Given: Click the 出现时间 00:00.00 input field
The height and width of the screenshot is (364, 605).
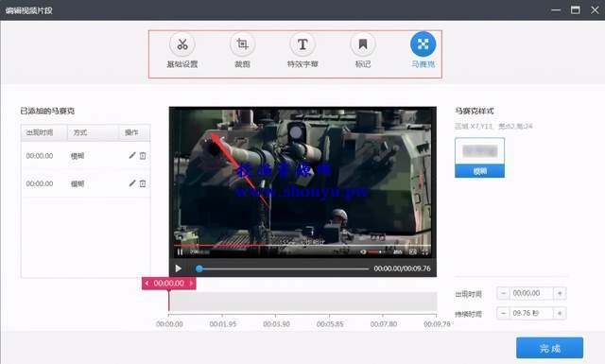Looking at the screenshot, I should [531, 293].
